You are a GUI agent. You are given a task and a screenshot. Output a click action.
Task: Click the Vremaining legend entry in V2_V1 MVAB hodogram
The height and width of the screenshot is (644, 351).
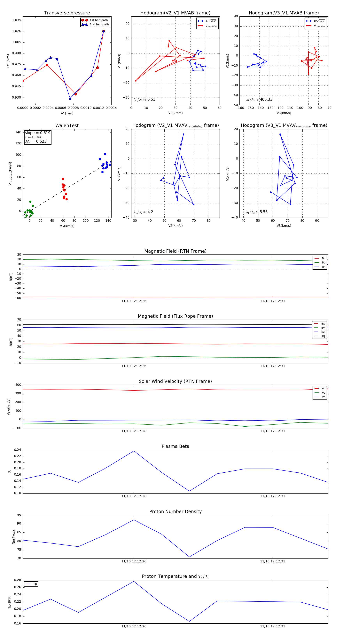[x=207, y=26]
